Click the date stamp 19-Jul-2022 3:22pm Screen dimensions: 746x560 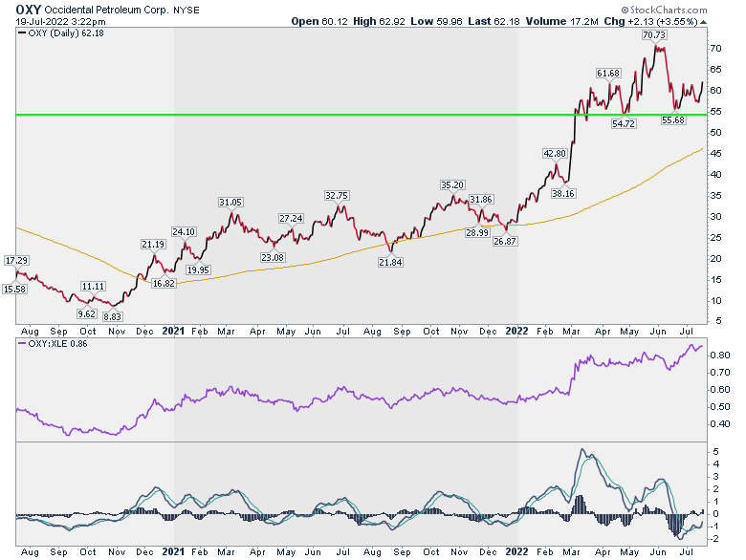point(60,21)
